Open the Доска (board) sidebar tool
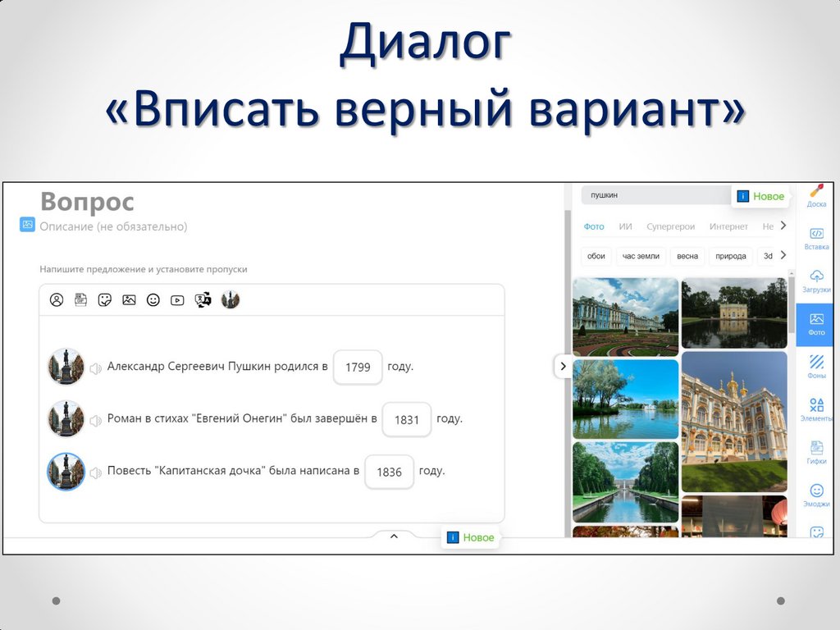This screenshot has width=840, height=630. (816, 195)
